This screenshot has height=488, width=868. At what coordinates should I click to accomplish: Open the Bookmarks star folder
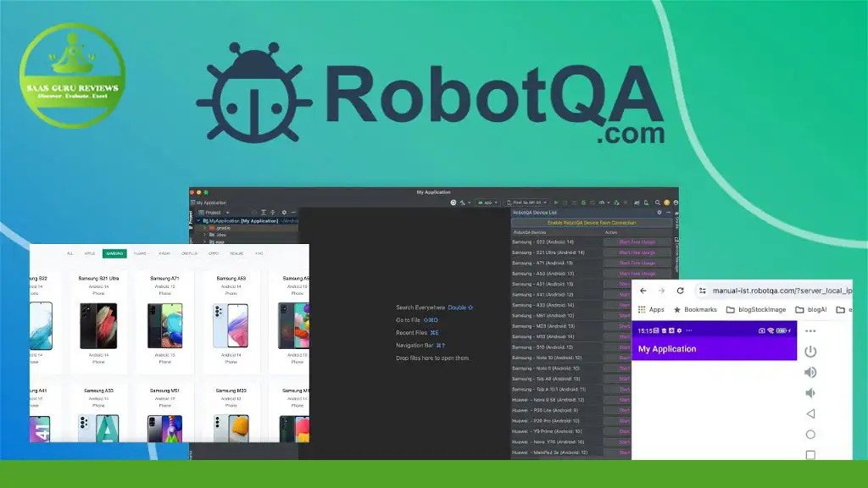[x=695, y=309]
